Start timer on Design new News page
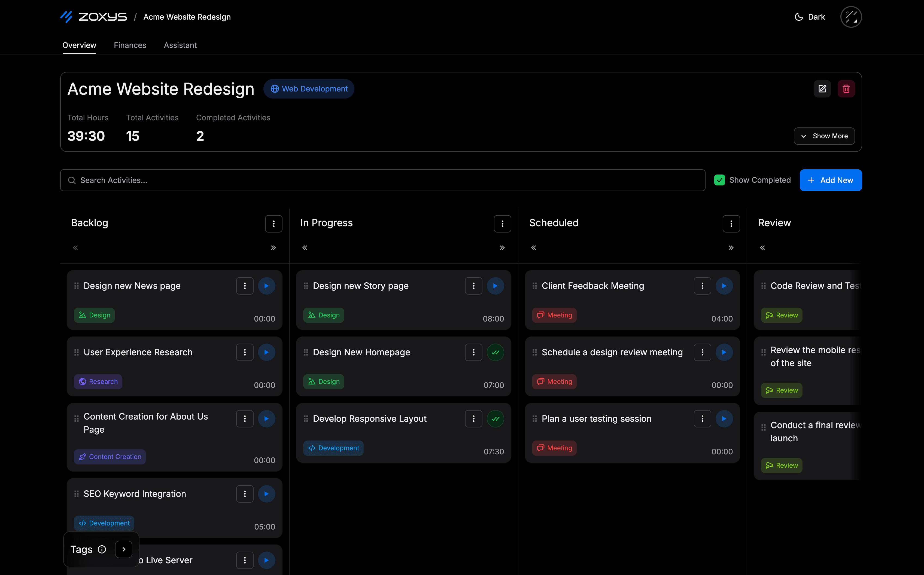 pyautogui.click(x=266, y=286)
